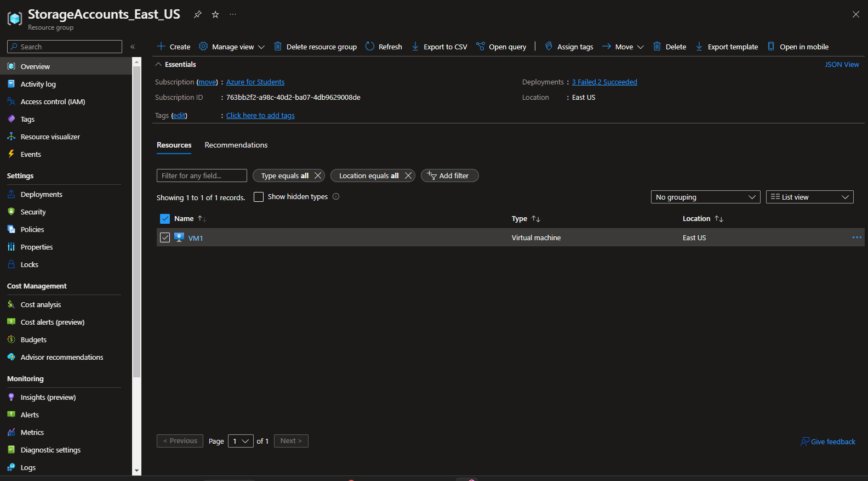The width and height of the screenshot is (868, 481).
Task: Click the Export template download icon
Action: [699, 47]
